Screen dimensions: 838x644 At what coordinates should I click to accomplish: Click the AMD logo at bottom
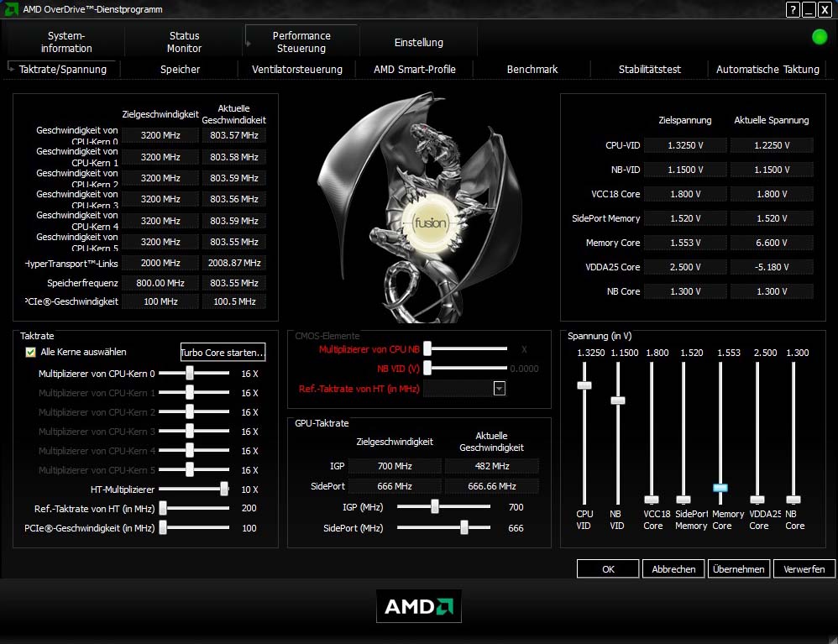[418, 606]
